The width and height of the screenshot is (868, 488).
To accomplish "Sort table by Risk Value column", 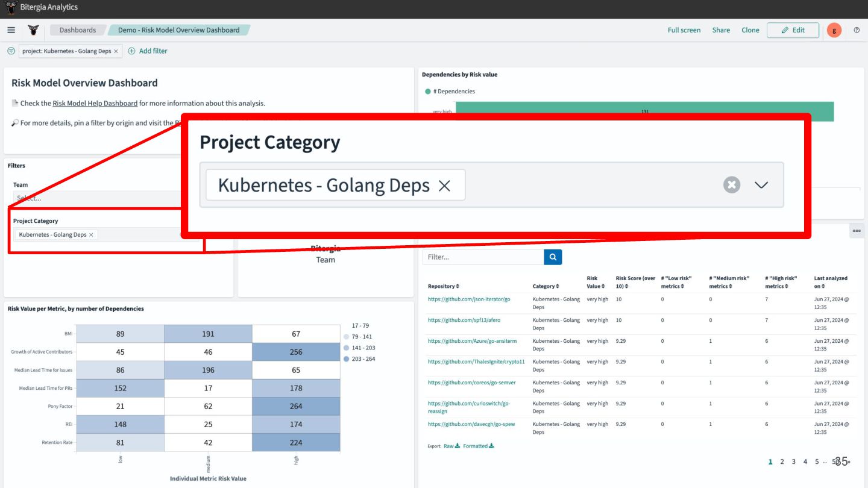I will point(596,282).
